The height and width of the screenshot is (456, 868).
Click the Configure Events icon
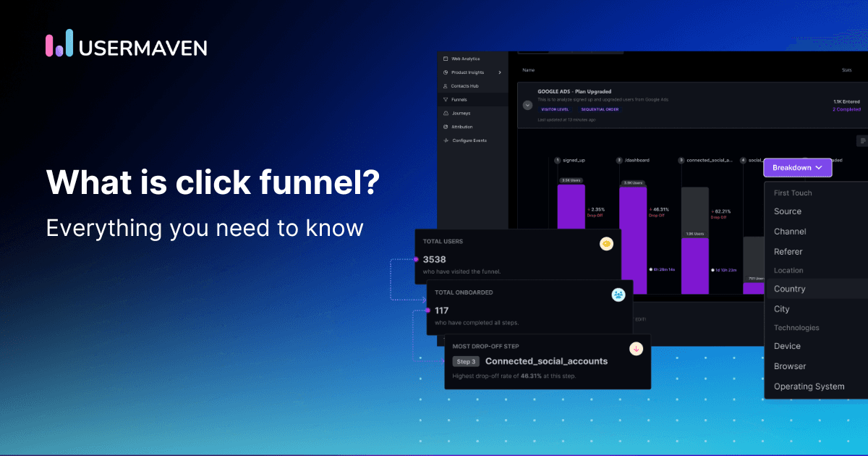point(446,140)
